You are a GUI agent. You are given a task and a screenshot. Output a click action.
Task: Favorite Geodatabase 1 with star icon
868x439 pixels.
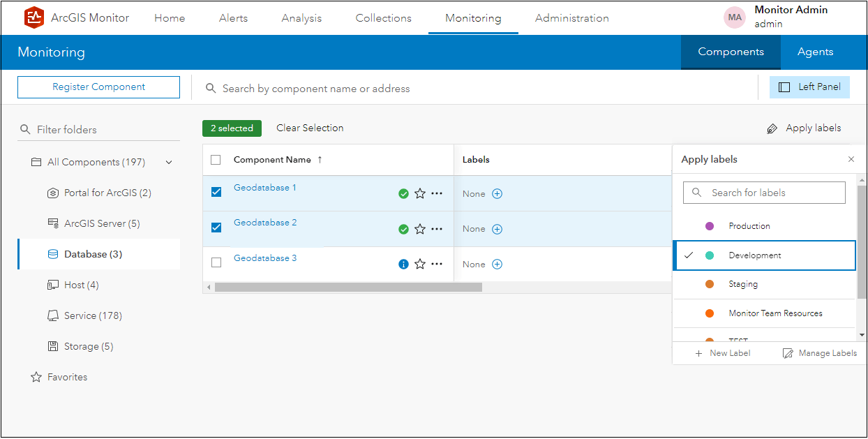point(420,194)
